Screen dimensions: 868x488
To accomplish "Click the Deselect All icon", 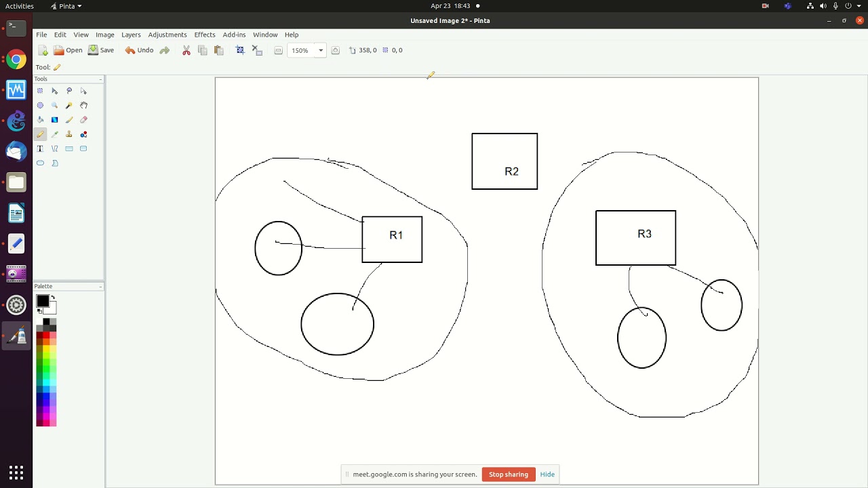I will (x=257, y=50).
